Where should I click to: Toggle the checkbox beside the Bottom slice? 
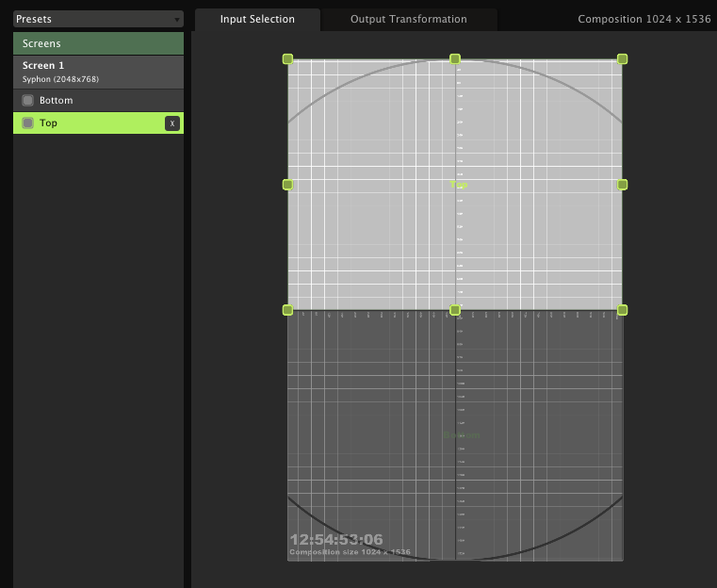(28, 101)
